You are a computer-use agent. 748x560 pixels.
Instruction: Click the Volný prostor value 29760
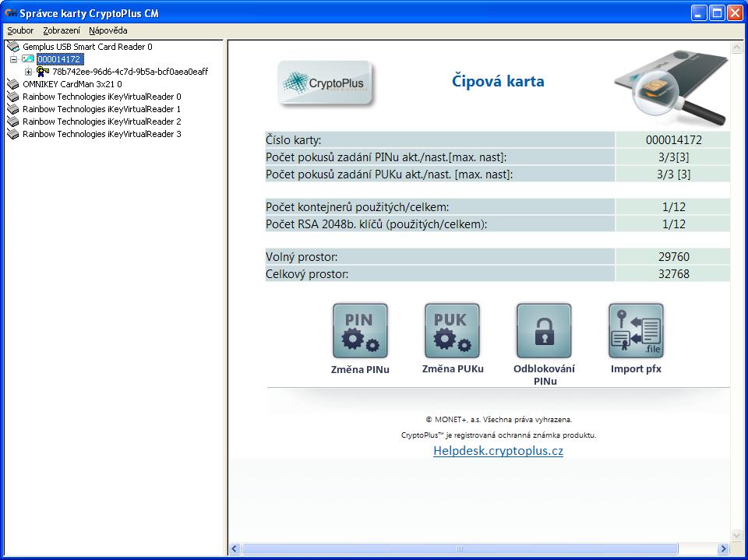673,256
